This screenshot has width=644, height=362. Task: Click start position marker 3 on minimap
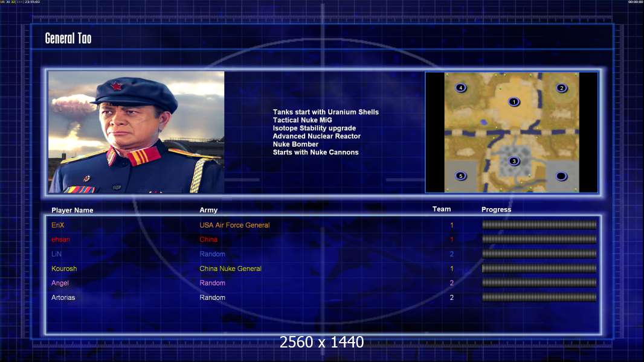[x=514, y=161]
